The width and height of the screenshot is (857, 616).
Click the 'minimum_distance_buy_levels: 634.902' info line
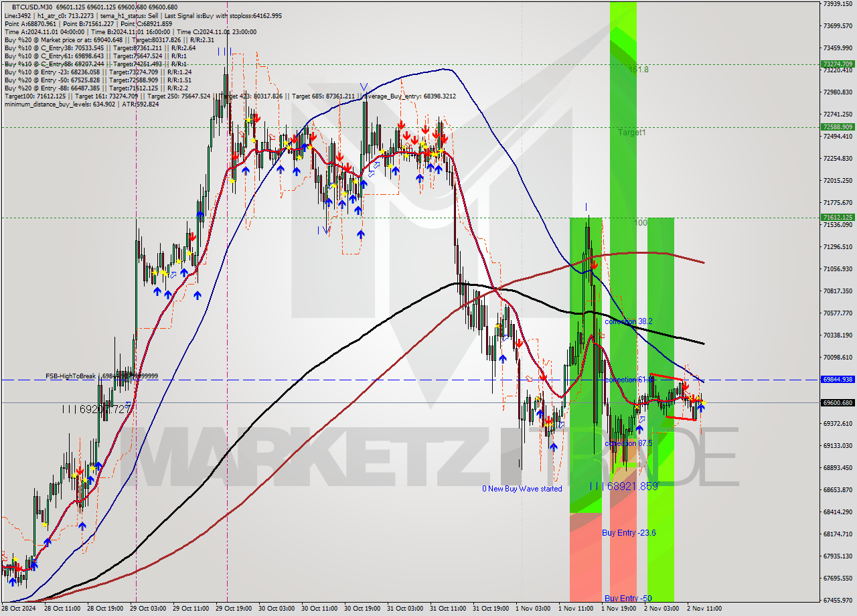pyautogui.click(x=82, y=104)
